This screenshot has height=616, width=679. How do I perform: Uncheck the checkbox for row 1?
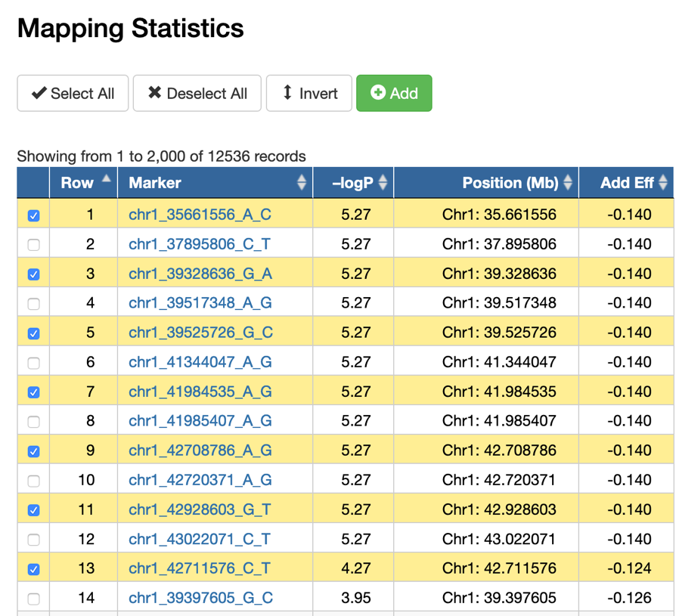coord(33,215)
